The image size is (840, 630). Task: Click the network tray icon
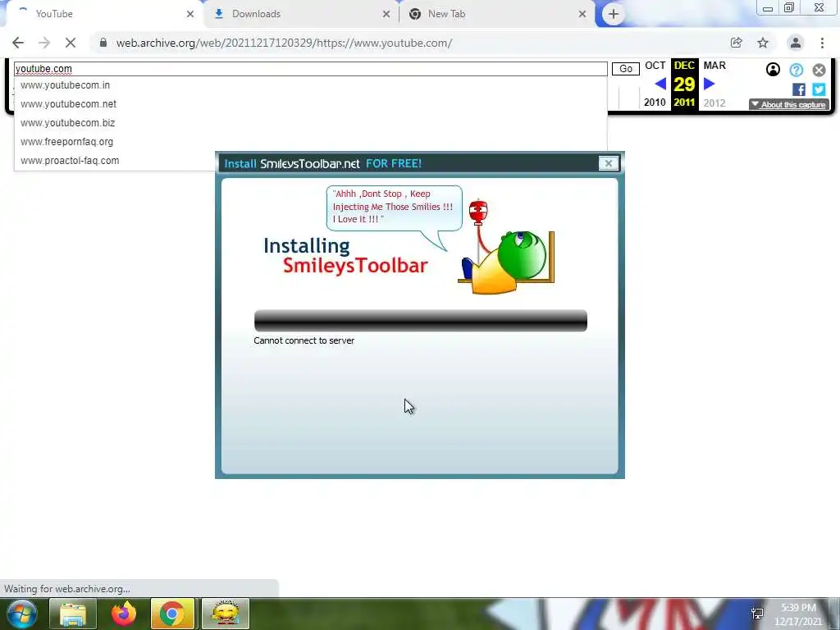coord(757,613)
